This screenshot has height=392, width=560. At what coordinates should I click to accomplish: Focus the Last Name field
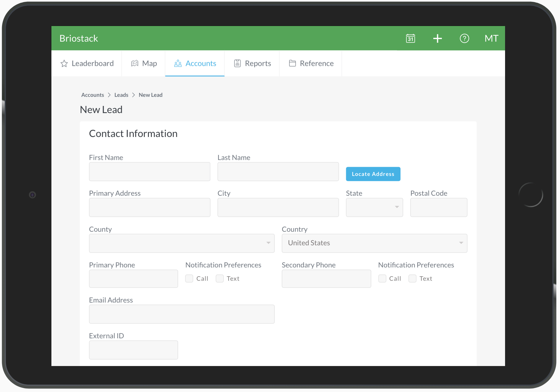pos(278,171)
